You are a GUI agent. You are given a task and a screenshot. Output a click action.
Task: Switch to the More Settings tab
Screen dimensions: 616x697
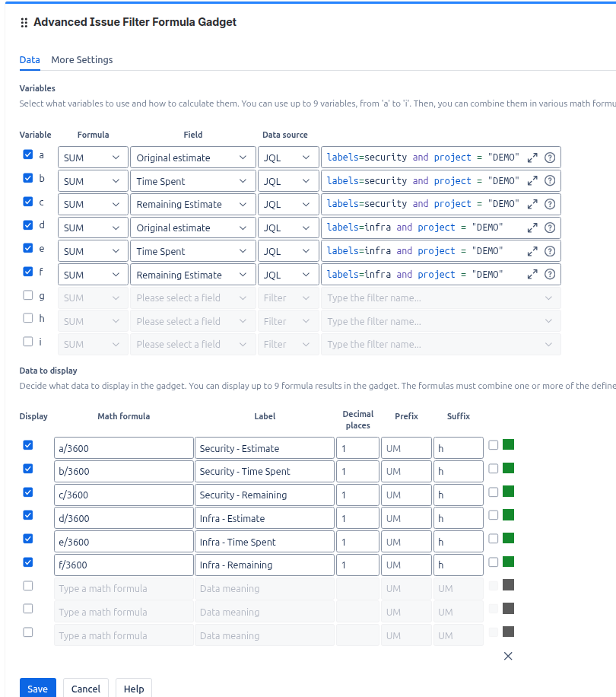(x=81, y=60)
